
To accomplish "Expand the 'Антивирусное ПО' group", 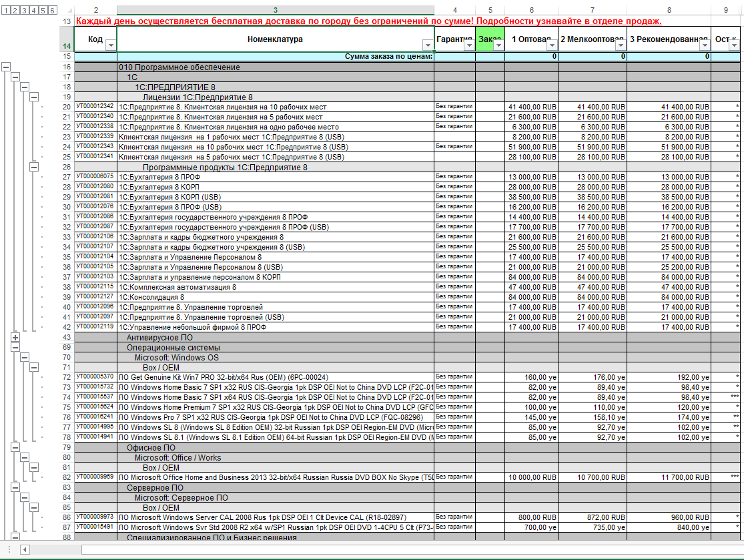I will (x=15, y=338).
